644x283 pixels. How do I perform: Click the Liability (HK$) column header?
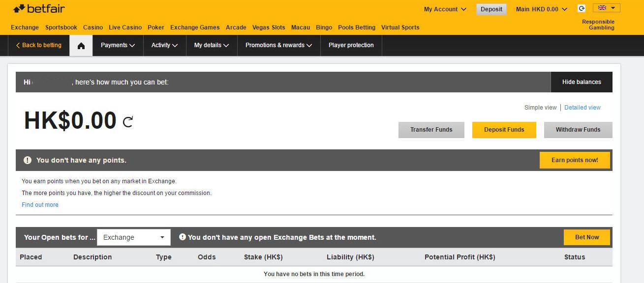coord(350,257)
